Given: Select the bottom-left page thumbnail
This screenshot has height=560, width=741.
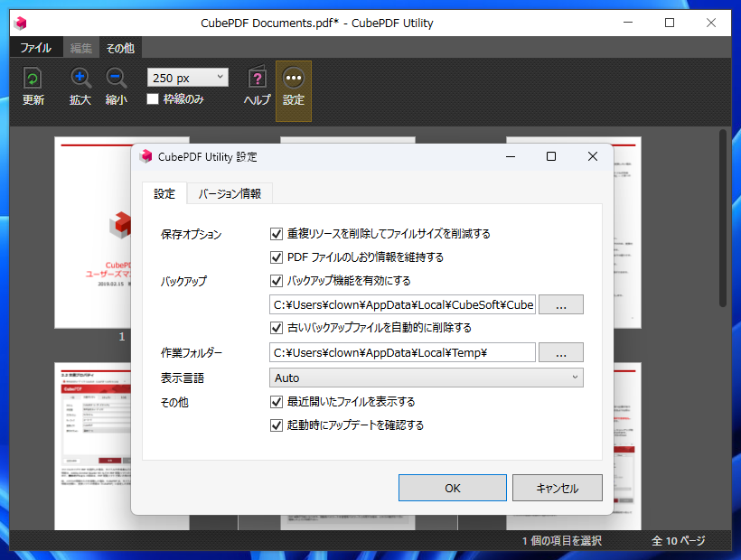Looking at the screenshot, I should coord(92,446).
